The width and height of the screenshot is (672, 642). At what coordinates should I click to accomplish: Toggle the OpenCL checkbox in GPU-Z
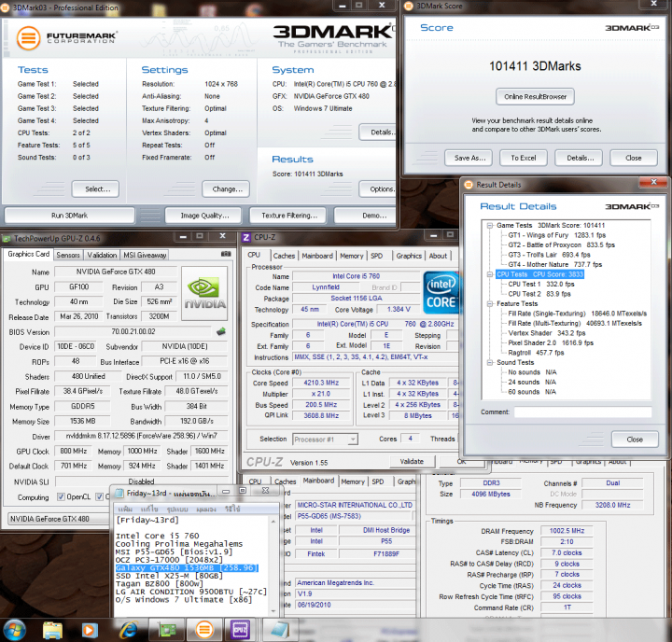[x=61, y=496]
